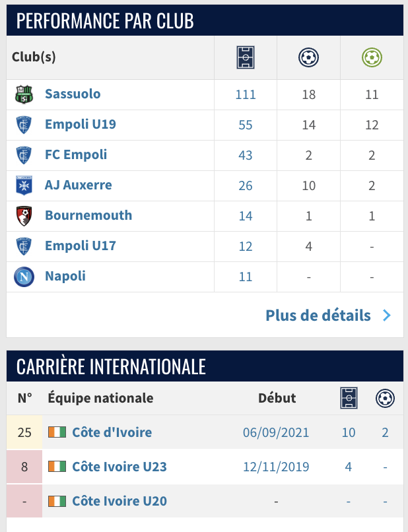Image resolution: width=408 pixels, height=532 pixels.
Task: Click the matches-played pitch icon in club table header
Action: [x=246, y=57]
